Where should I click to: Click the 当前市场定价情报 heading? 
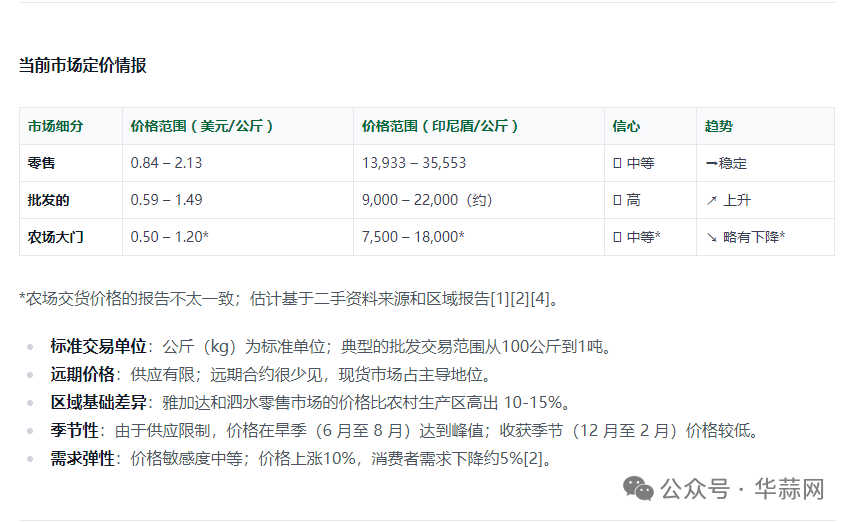pos(83,66)
